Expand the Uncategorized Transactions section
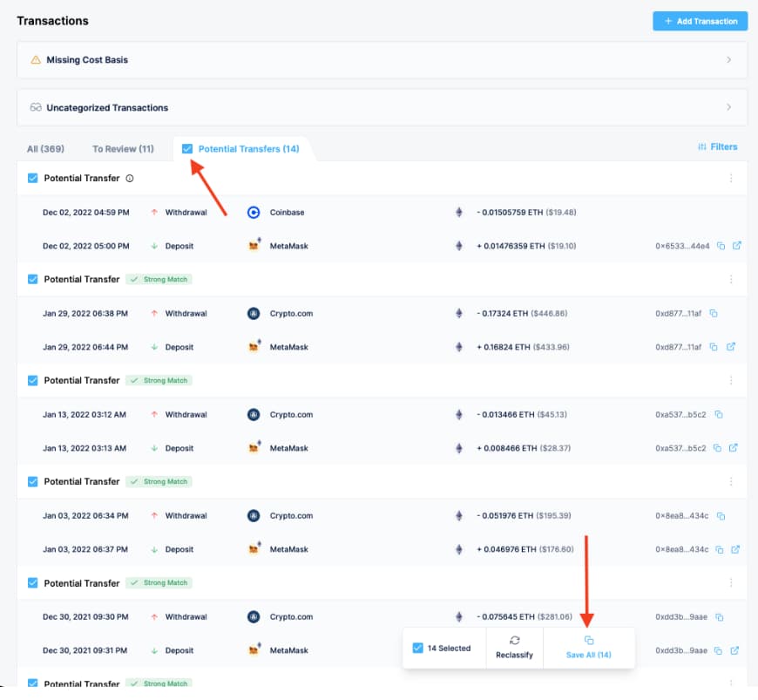 pos(382,107)
